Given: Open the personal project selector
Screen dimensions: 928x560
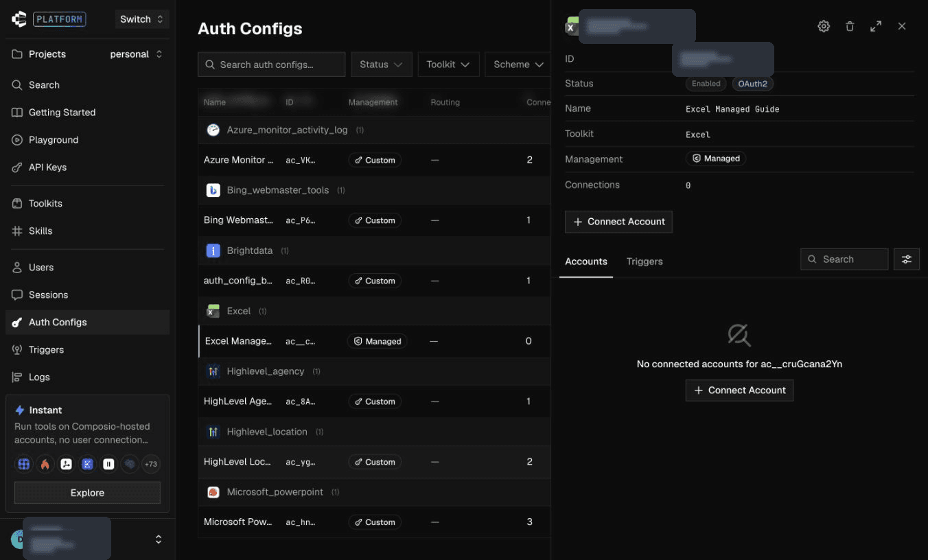Looking at the screenshot, I should [x=136, y=54].
